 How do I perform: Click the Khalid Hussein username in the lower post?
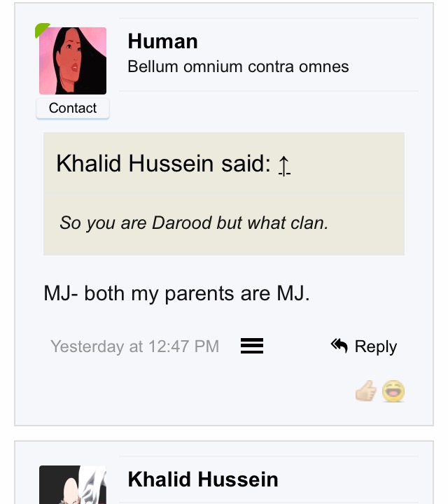(x=203, y=479)
